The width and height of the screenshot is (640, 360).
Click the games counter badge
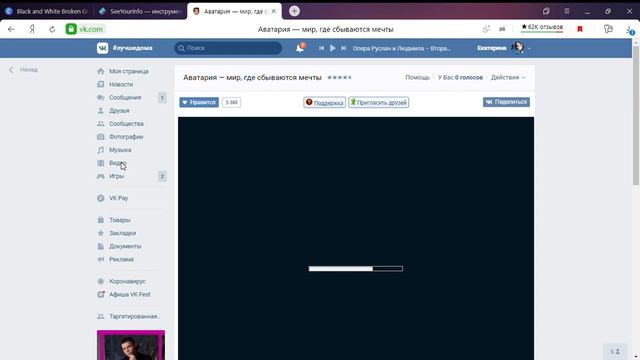(162, 176)
